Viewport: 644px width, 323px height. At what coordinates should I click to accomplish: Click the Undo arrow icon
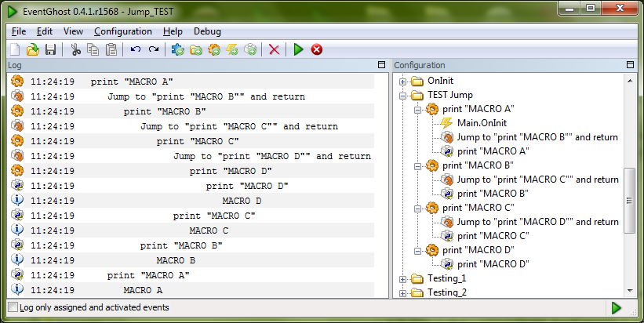pos(136,49)
